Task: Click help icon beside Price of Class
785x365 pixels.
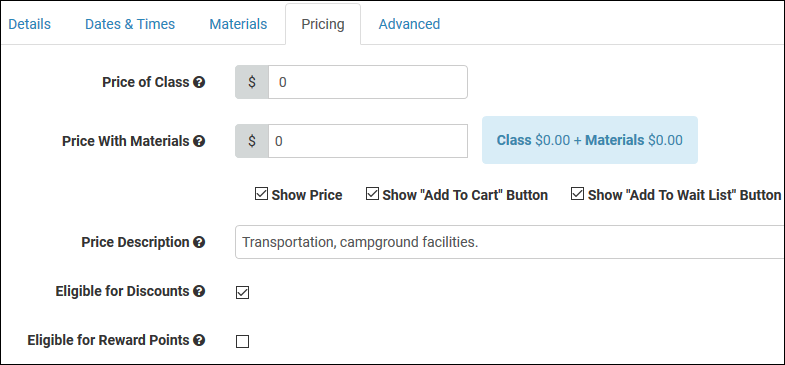Action: point(199,82)
